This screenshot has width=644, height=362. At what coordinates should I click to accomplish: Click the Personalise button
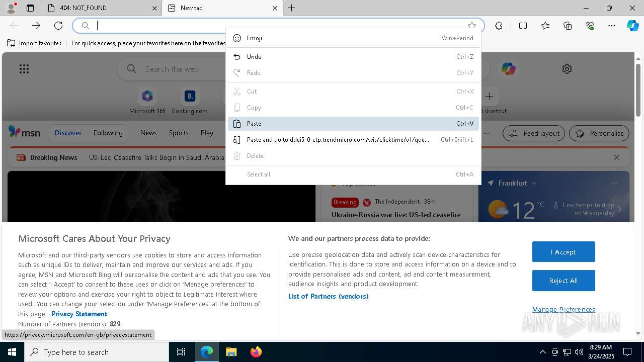tap(599, 133)
